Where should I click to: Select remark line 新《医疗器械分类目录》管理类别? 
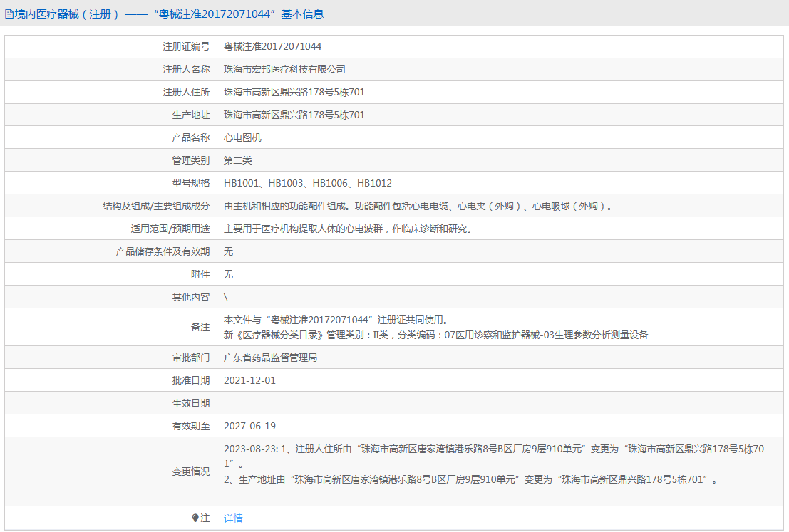[x=435, y=335]
